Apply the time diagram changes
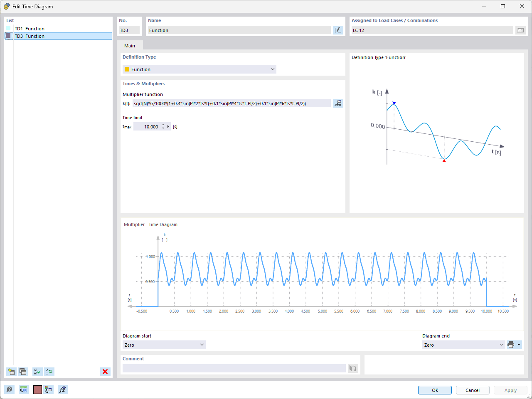The width and height of the screenshot is (532, 399). pos(510,390)
